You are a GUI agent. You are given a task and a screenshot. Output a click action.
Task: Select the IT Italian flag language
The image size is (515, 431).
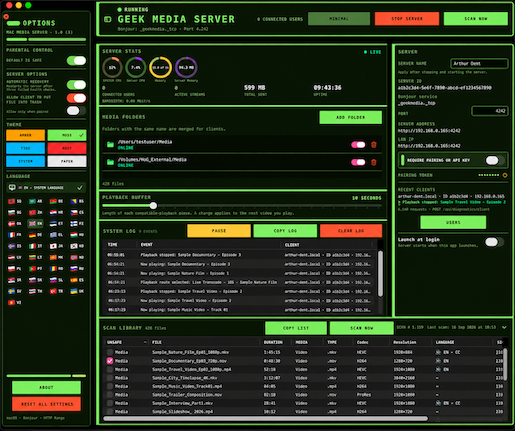coord(36,246)
